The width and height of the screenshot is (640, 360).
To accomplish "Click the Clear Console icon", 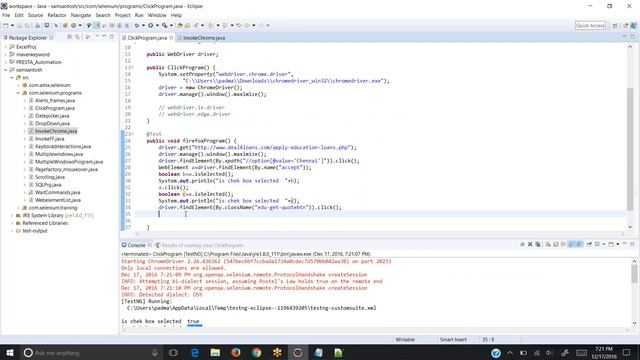I will point(548,244).
